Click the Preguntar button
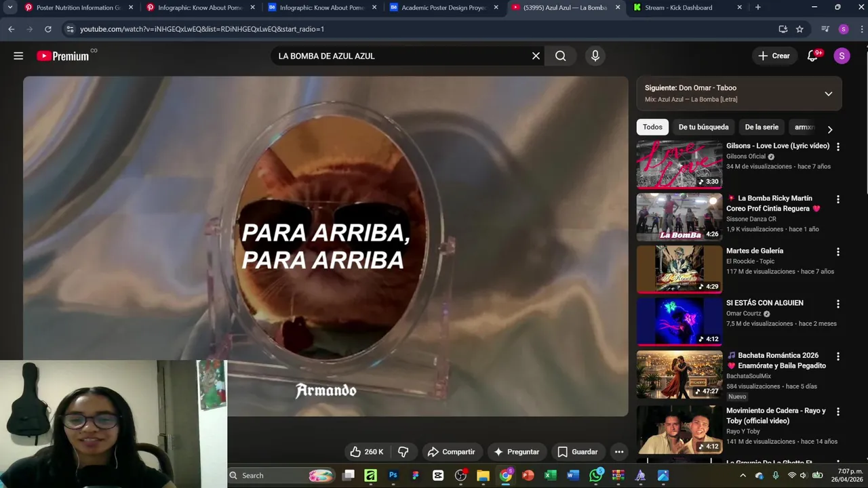 pyautogui.click(x=517, y=451)
